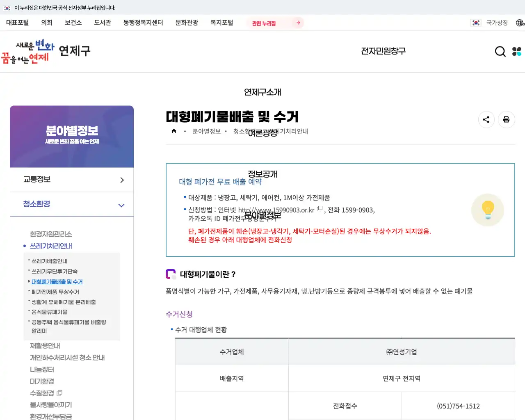Click the home icon in the breadcrumb
Image resolution: width=525 pixels, height=420 pixels.
[x=173, y=130]
